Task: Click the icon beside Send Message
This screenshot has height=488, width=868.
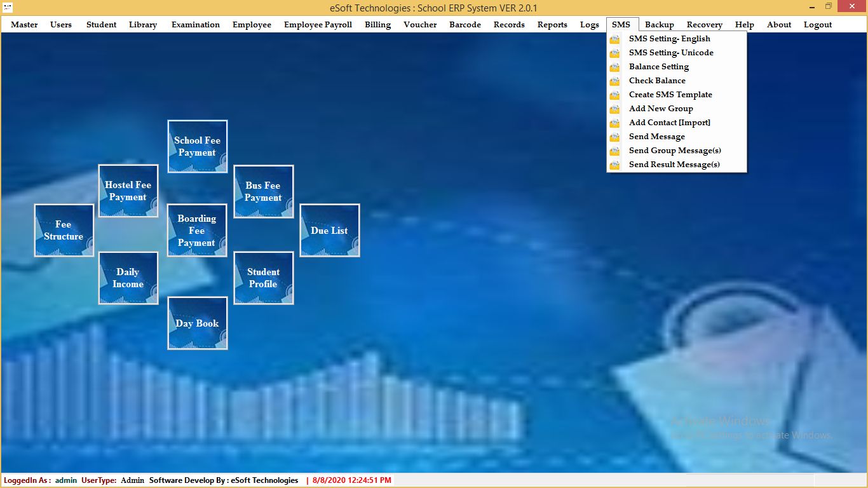Action: pos(614,137)
